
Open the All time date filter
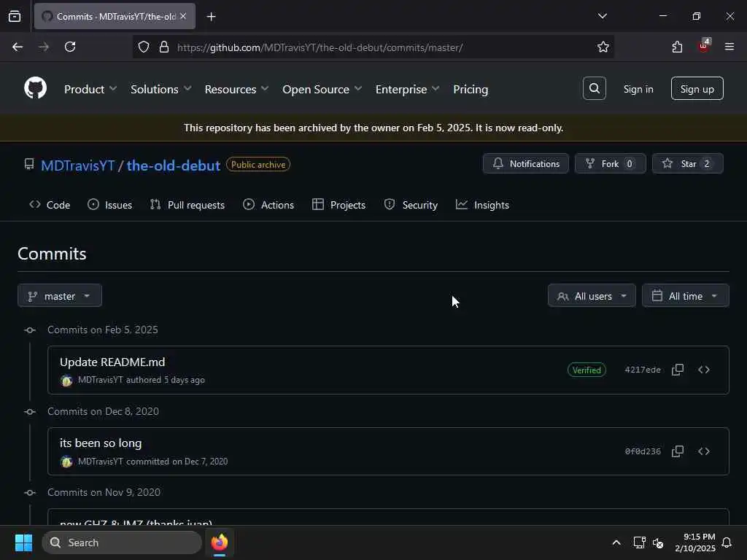pyautogui.click(x=685, y=296)
